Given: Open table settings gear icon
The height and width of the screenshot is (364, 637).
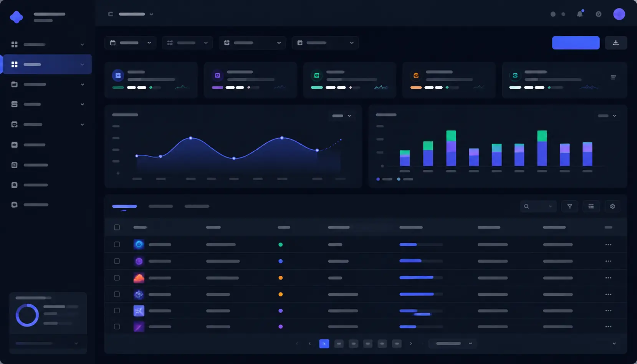Looking at the screenshot, I should click(612, 206).
